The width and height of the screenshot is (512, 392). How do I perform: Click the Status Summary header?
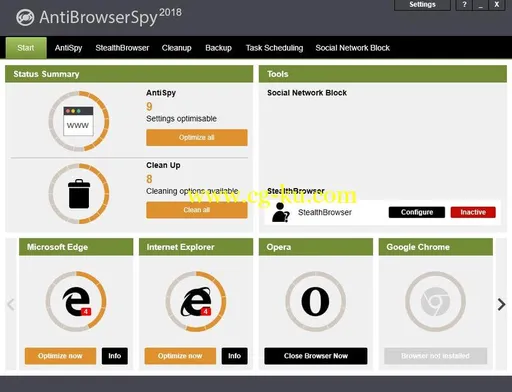click(129, 74)
